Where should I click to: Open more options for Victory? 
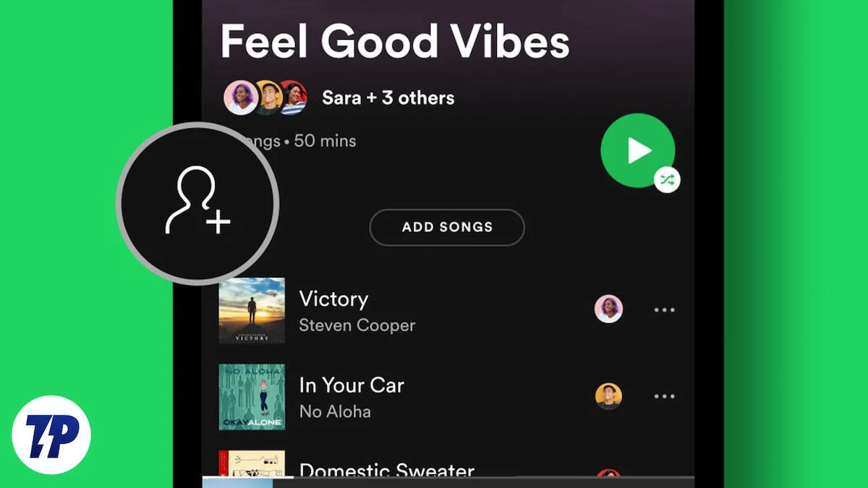click(664, 310)
